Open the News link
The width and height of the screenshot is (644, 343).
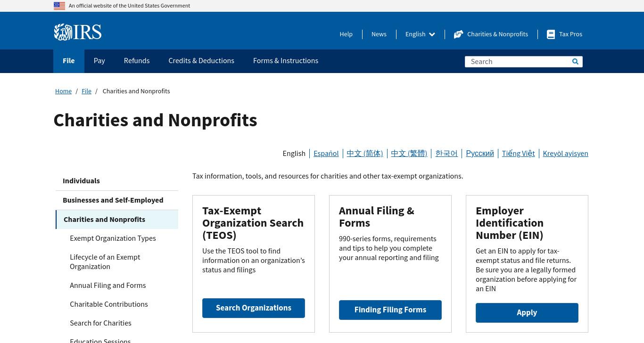(379, 34)
